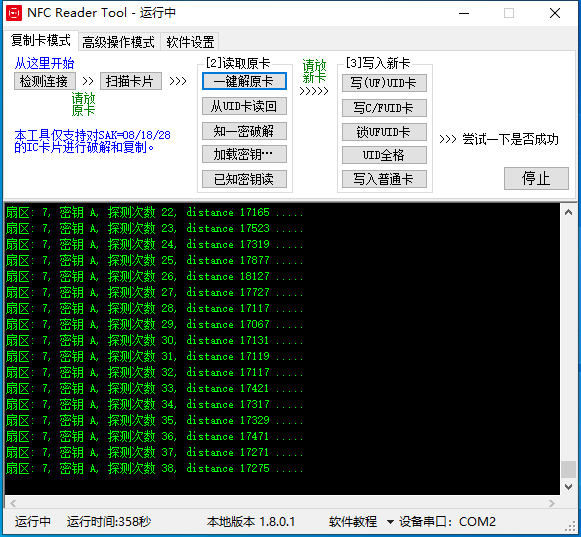Stop the running task with 停止
The height and width of the screenshot is (537, 581).
click(x=536, y=178)
